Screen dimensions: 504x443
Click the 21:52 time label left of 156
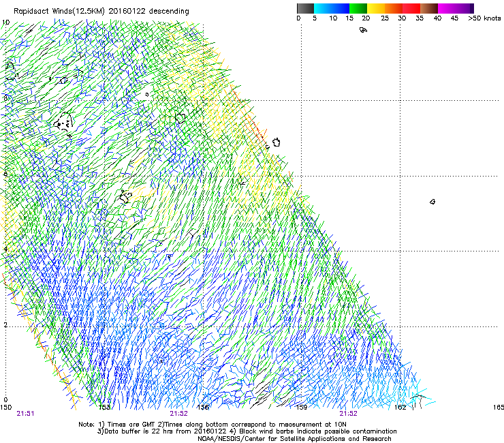click(x=178, y=414)
